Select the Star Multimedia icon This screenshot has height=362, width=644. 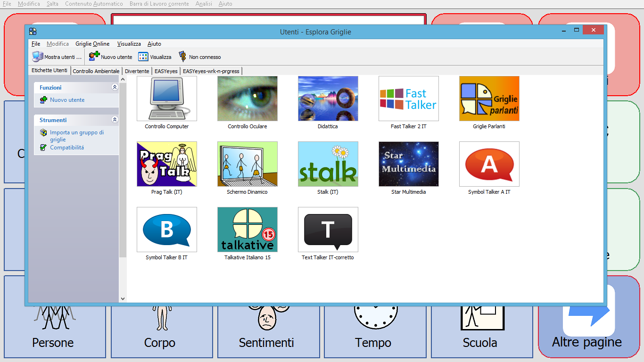[409, 164]
